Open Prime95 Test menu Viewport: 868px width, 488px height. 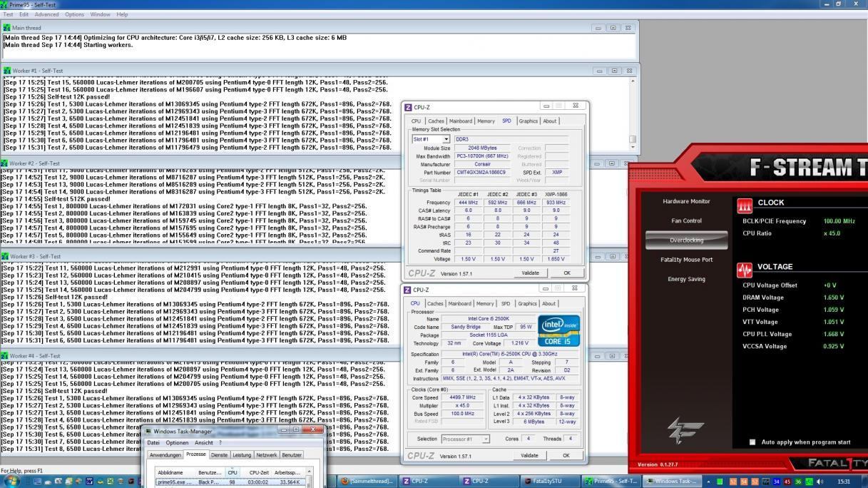[x=8, y=14]
